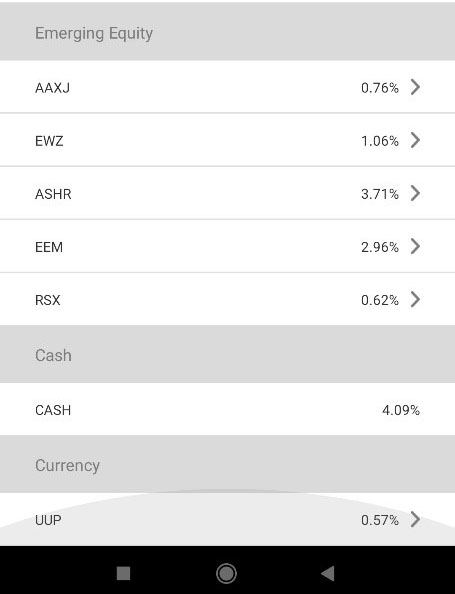Open the EEM holding row
The width and height of the screenshot is (455, 594).
tap(227, 246)
